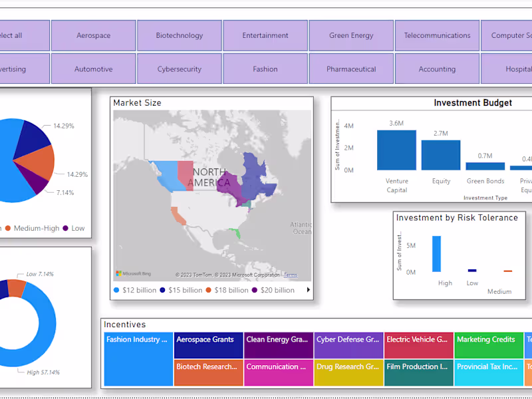
Task: Select the Biotechnology slicer button
Action: 179,36
